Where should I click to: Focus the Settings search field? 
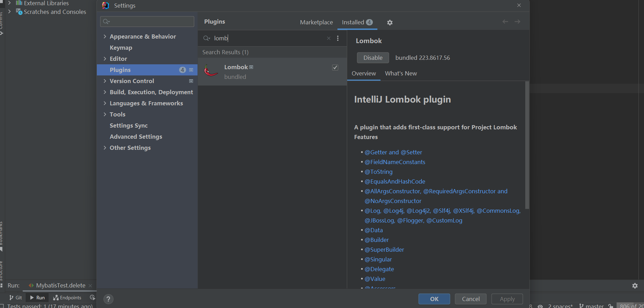(147, 22)
